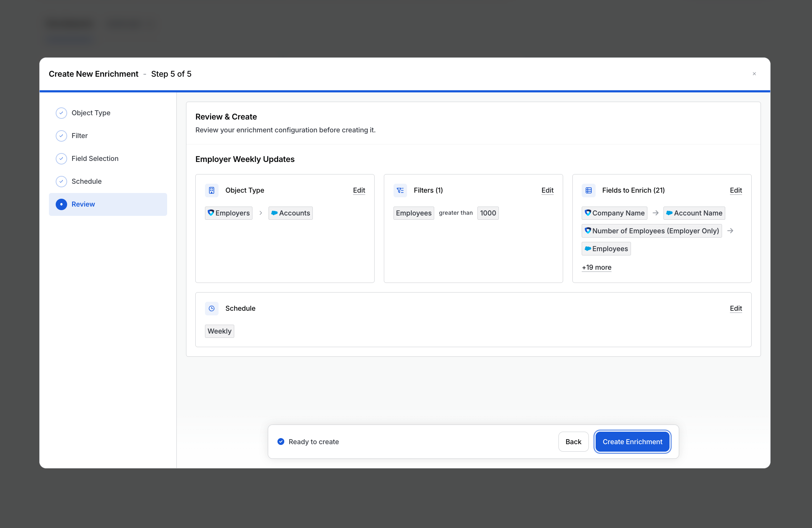Go to the Schedule step in sidebar

108,182
